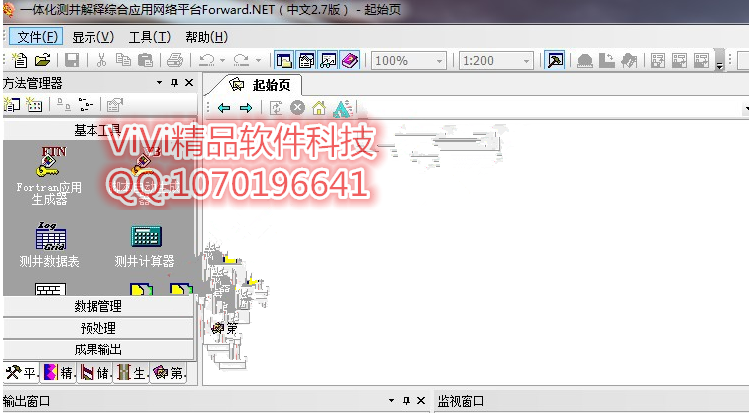
Task: Launch 测井数据表 tool
Action: (x=49, y=245)
